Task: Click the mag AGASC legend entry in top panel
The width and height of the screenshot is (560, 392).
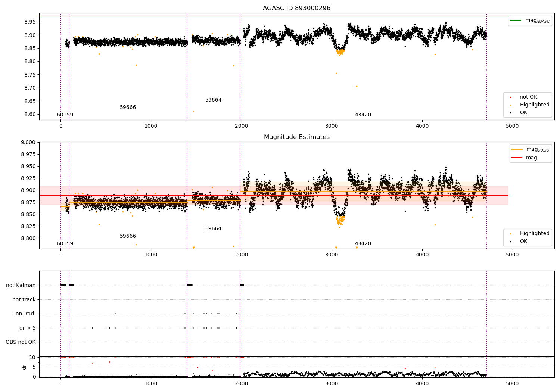Action: tap(530, 21)
